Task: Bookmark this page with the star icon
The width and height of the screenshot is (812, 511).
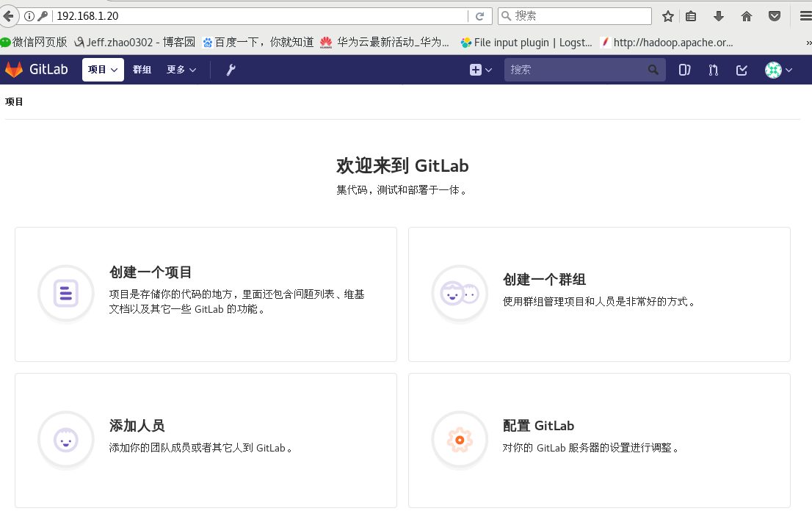Action: (x=668, y=17)
